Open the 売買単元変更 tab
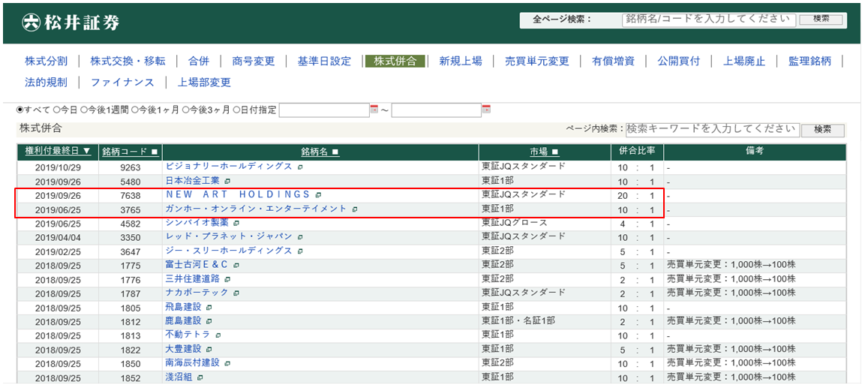The height and width of the screenshot is (391, 868). click(537, 62)
